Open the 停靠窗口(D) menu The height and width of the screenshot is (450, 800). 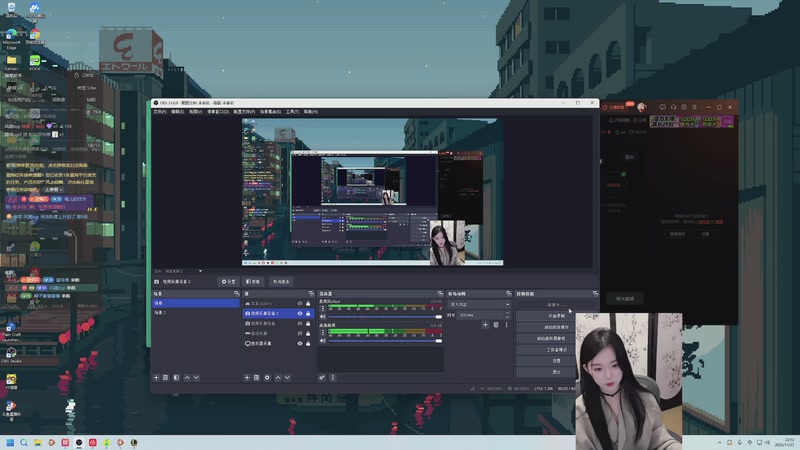(218, 112)
